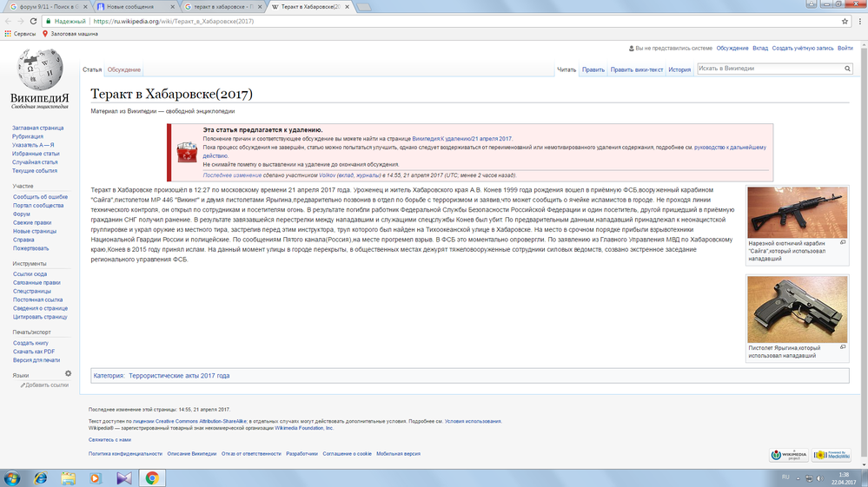Open Вклад link in top bar
This screenshot has height=487, width=868.
click(760, 48)
